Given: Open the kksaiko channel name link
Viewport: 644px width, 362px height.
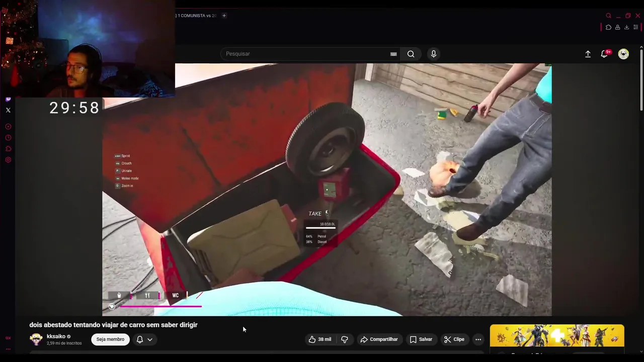Looking at the screenshot, I should (x=56, y=336).
